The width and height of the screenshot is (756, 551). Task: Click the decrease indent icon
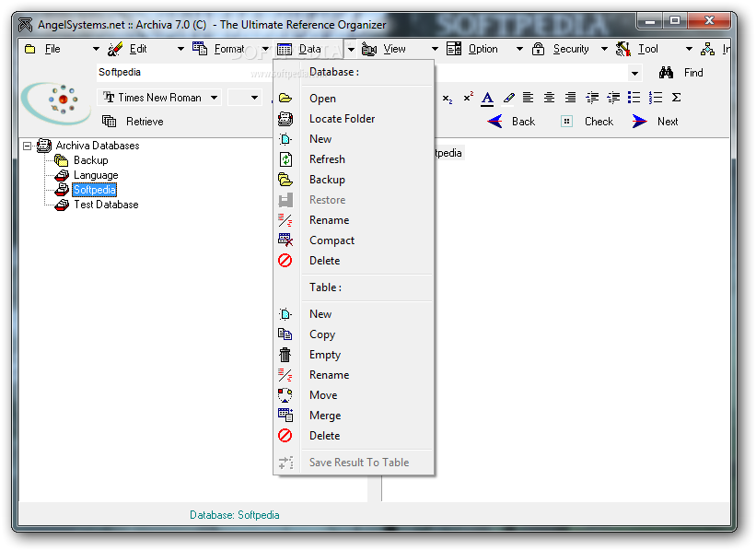click(612, 98)
